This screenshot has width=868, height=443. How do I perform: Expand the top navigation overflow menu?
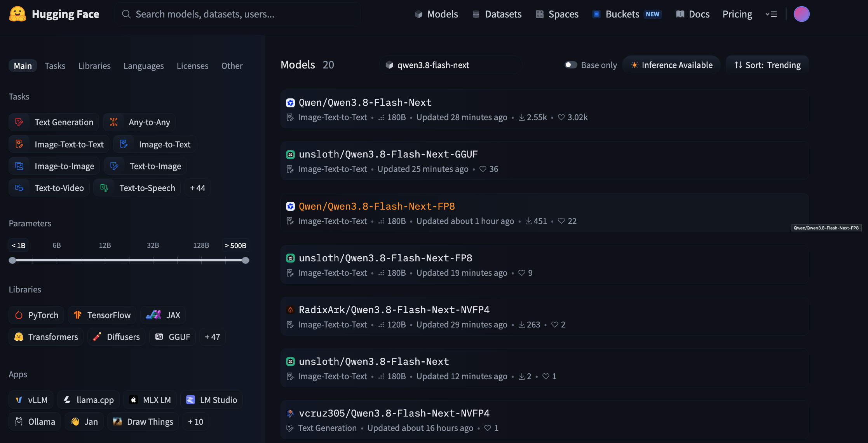point(771,14)
